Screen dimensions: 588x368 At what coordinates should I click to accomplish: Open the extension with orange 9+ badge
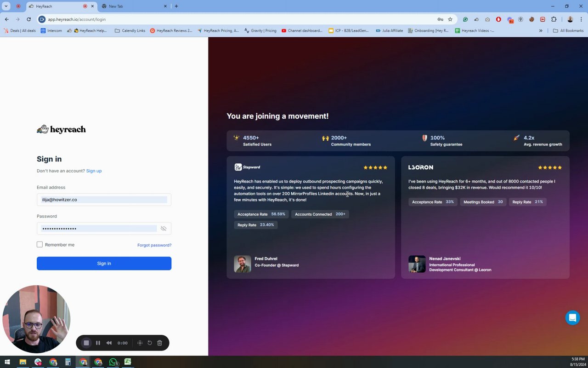(510, 20)
